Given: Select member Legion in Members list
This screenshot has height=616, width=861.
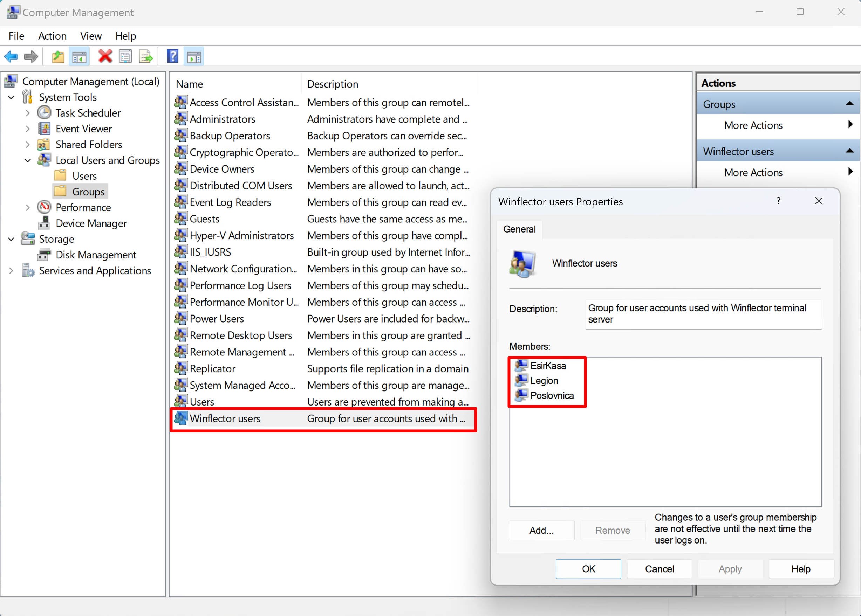Looking at the screenshot, I should click(544, 380).
